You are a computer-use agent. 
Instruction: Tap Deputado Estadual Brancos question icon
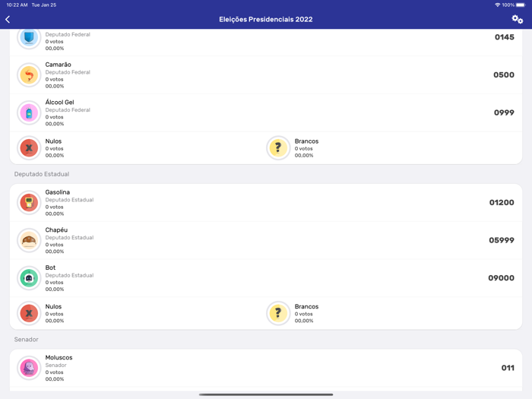[x=278, y=313]
